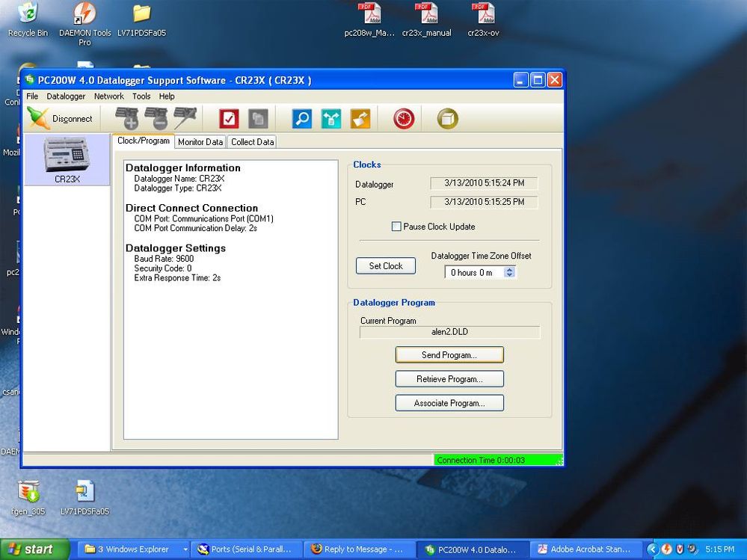This screenshot has height=560, width=747.
Task: Open the DAEMON Tools Pro desktop icon
Action: click(84, 24)
